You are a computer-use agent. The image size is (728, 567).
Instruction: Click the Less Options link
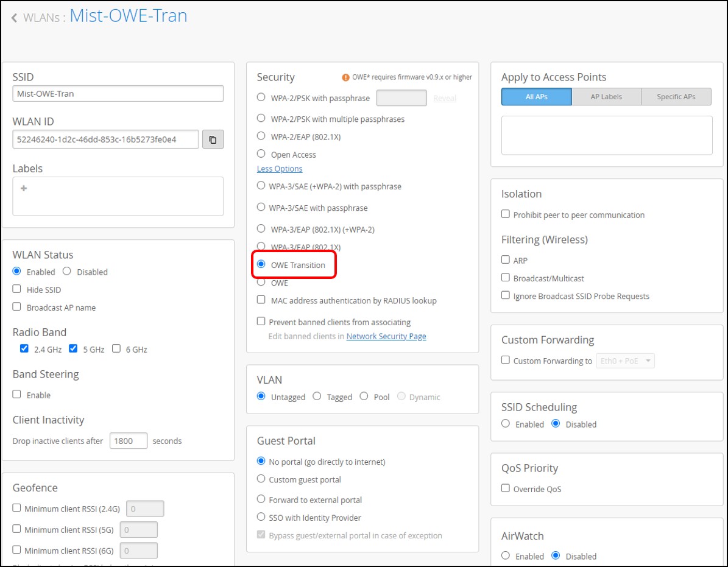(x=280, y=169)
